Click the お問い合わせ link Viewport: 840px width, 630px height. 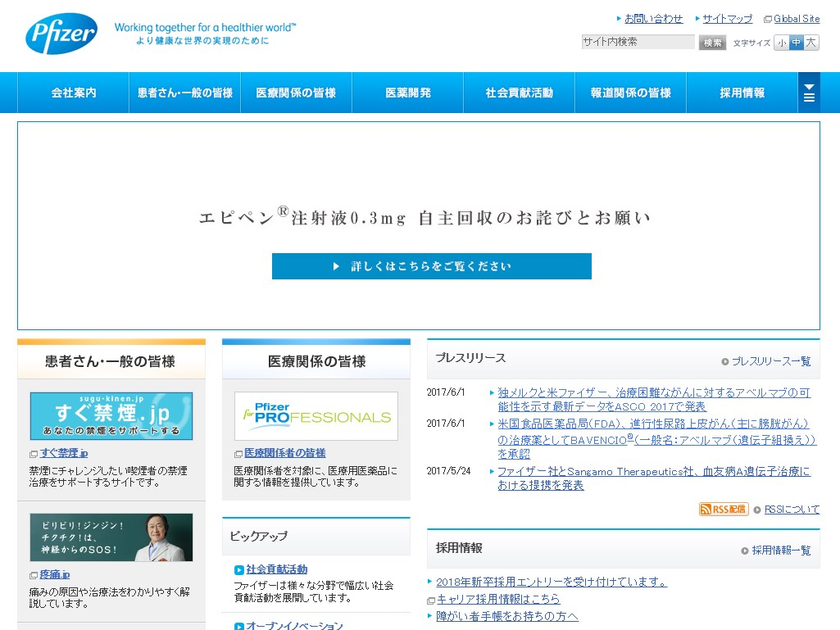pos(654,19)
